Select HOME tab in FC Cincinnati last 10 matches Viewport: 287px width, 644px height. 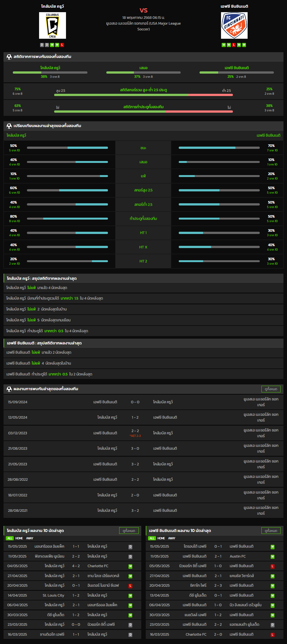[161, 538]
